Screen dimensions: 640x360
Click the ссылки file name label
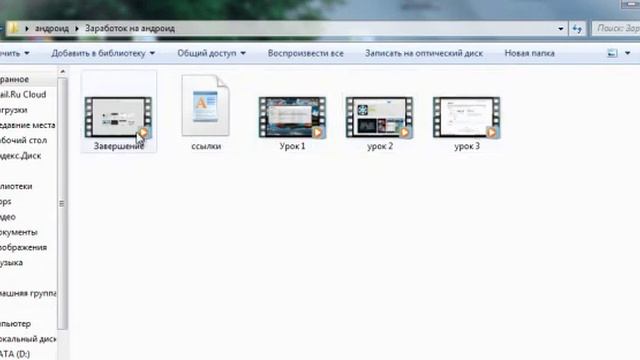(206, 146)
